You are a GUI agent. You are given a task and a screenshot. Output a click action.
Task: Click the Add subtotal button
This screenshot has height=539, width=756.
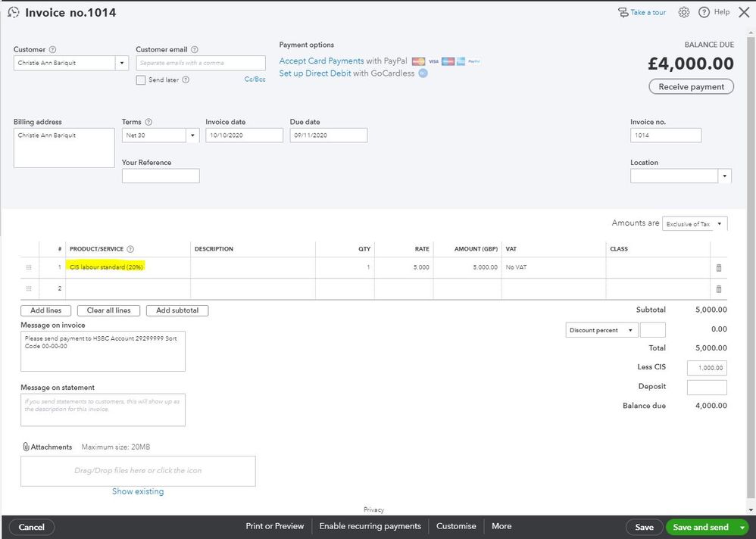click(177, 310)
